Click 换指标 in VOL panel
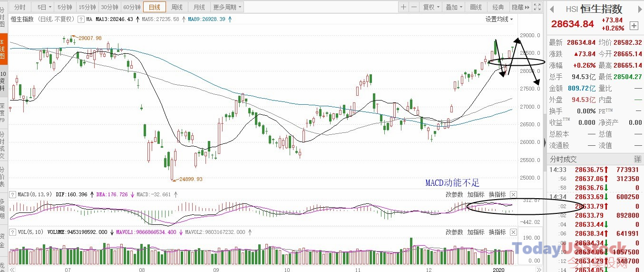The width and height of the screenshot is (644, 272). [497, 232]
